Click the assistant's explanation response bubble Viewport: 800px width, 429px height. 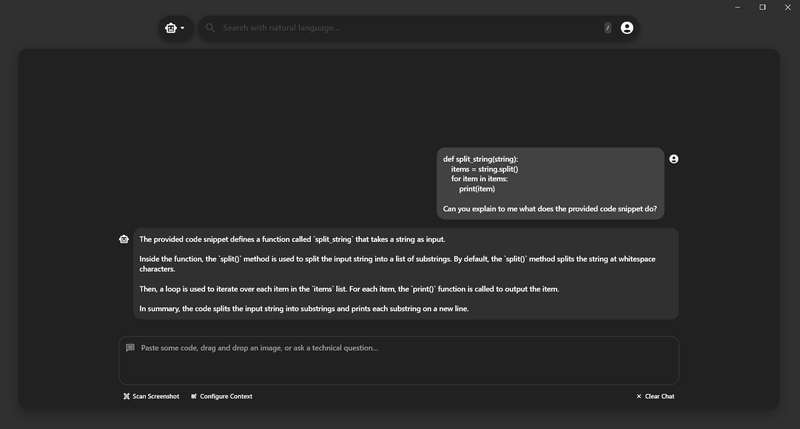pos(405,273)
